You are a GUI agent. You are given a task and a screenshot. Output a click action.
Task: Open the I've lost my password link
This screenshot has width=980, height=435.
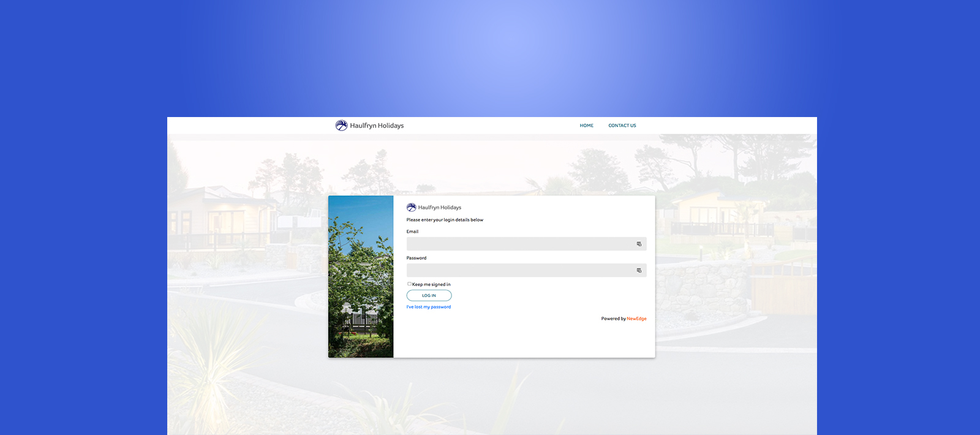coord(429,307)
